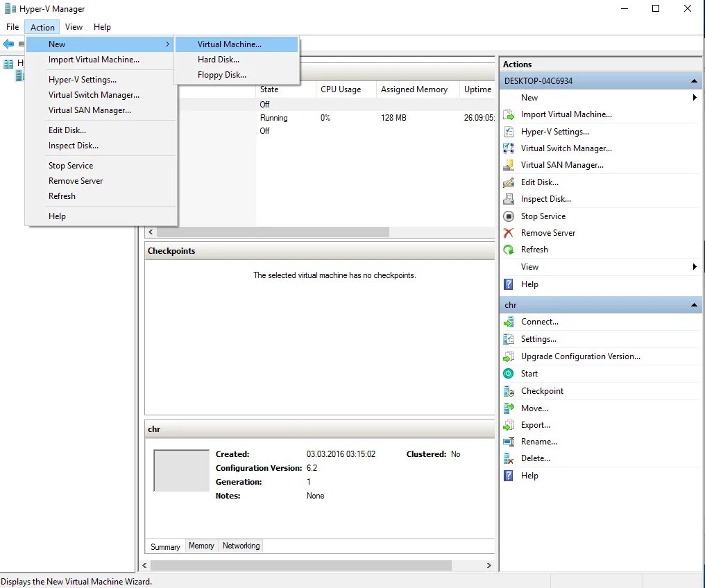Choose Hyper-V Settings... in Action menu

[101, 80]
